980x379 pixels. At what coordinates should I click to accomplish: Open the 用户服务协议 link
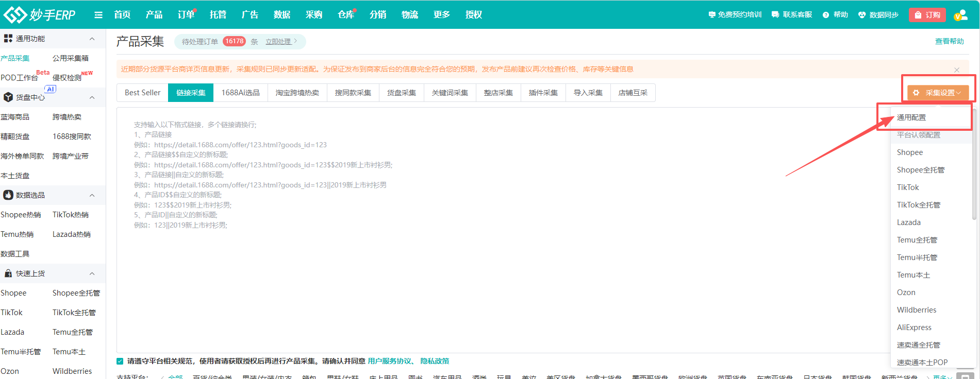click(389, 361)
